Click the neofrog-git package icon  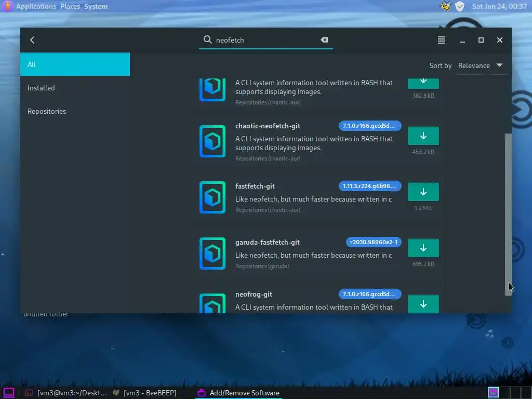pos(212,303)
